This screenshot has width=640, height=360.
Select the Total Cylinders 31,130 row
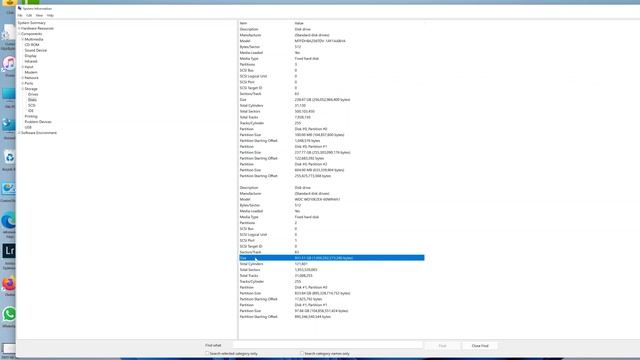tap(331, 106)
